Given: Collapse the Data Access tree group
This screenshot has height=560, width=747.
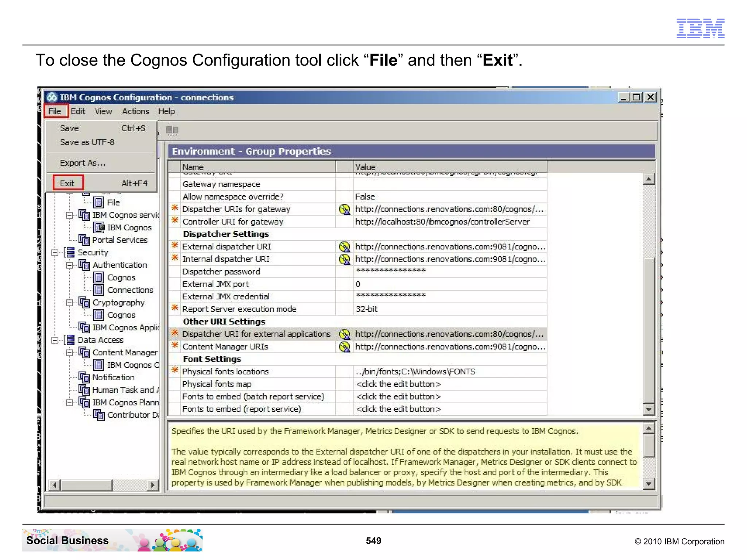Looking at the screenshot, I should click(x=55, y=340).
